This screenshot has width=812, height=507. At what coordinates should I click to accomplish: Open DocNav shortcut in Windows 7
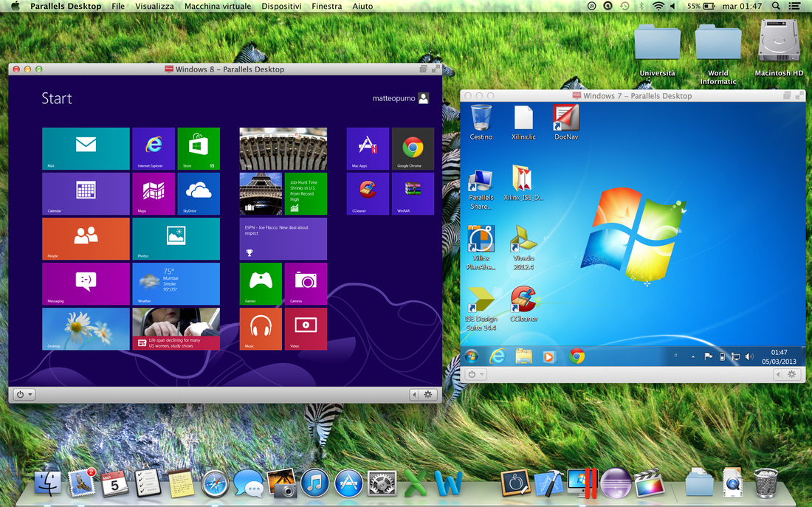pos(566,123)
